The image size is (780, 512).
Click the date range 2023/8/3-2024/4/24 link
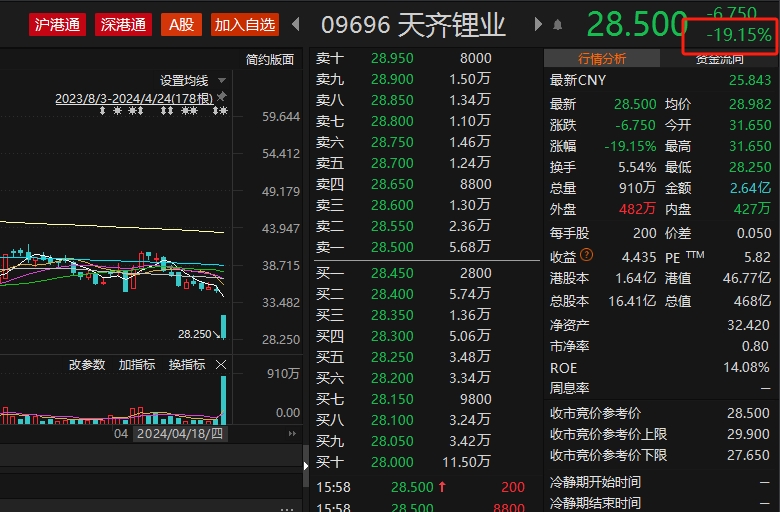[x=134, y=98]
